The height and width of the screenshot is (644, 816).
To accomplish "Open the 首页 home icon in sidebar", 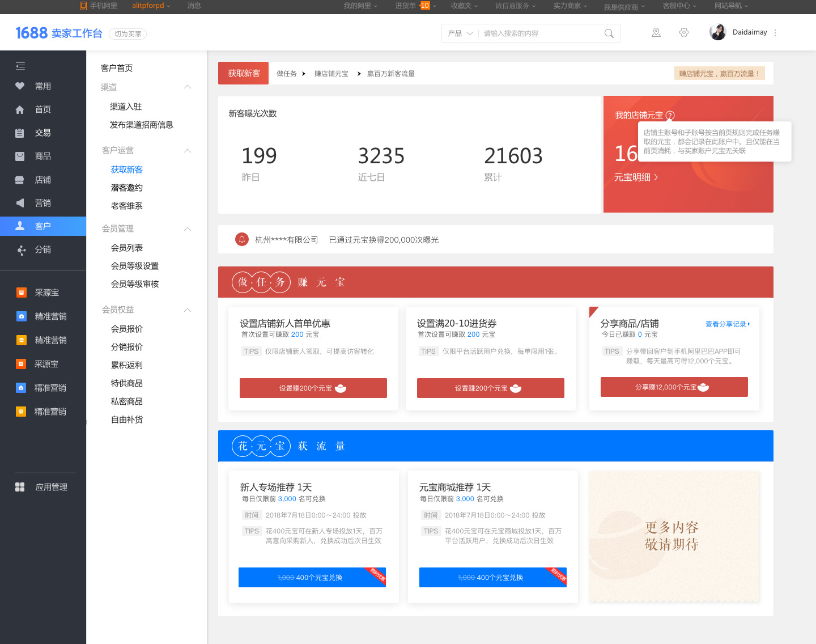I will click(x=20, y=109).
